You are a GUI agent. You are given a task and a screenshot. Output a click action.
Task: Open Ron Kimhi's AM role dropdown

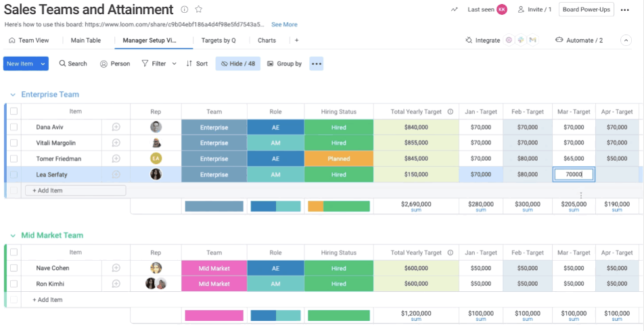(275, 284)
